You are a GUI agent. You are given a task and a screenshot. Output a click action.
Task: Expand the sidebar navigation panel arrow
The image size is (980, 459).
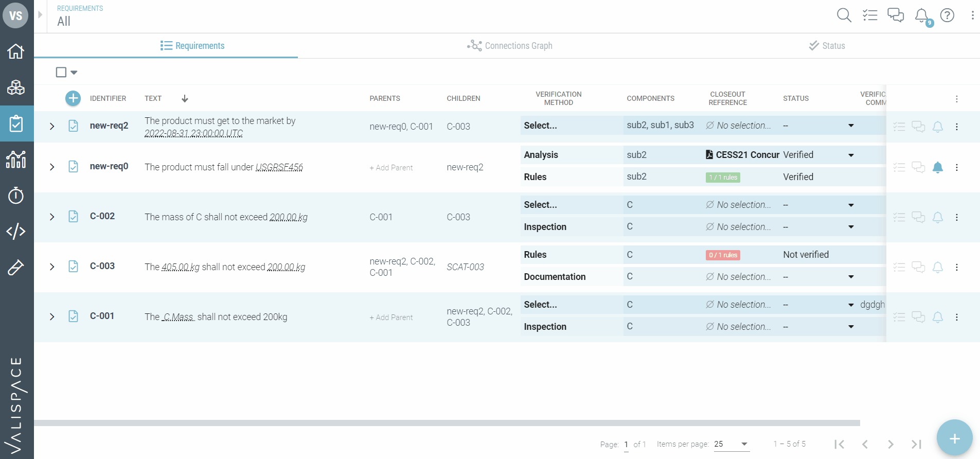(x=40, y=14)
